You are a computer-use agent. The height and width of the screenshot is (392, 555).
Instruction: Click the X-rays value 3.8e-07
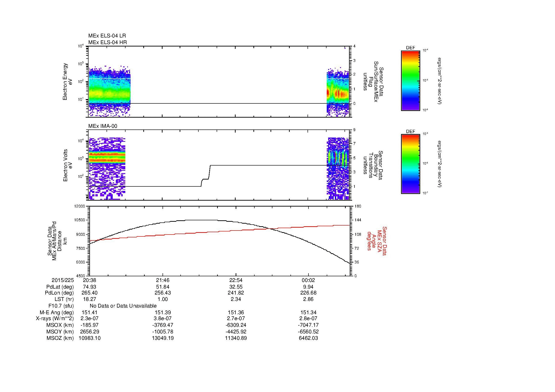[x=163, y=318]
